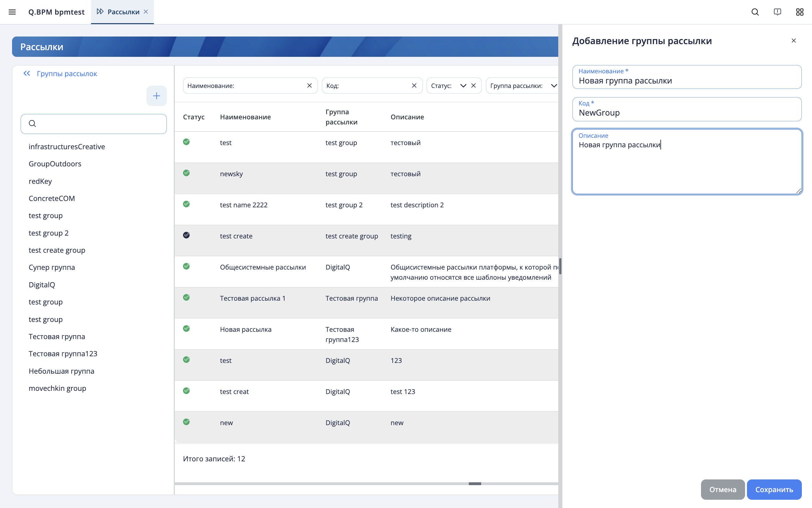Click the textarea resize handle of Описание

[x=798, y=190]
